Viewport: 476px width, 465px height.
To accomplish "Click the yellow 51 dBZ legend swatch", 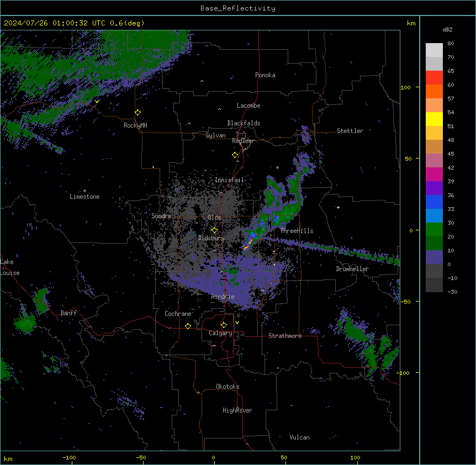I will tap(434, 119).
